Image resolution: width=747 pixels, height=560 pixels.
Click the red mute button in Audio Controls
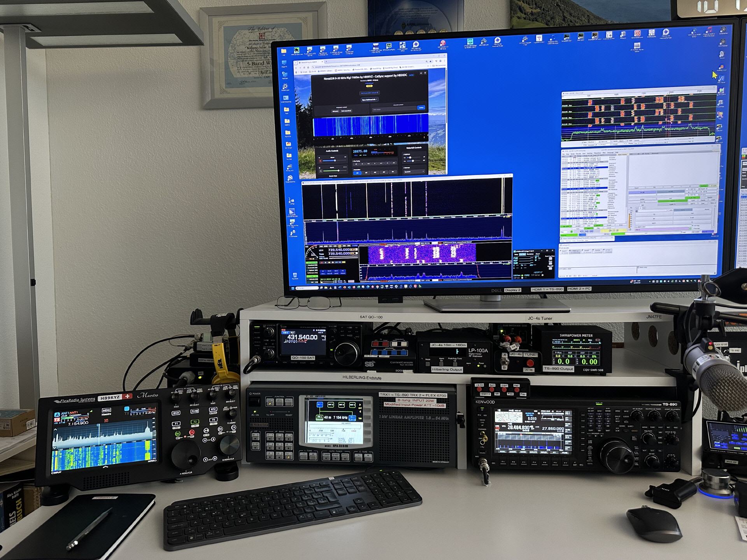coord(320,161)
